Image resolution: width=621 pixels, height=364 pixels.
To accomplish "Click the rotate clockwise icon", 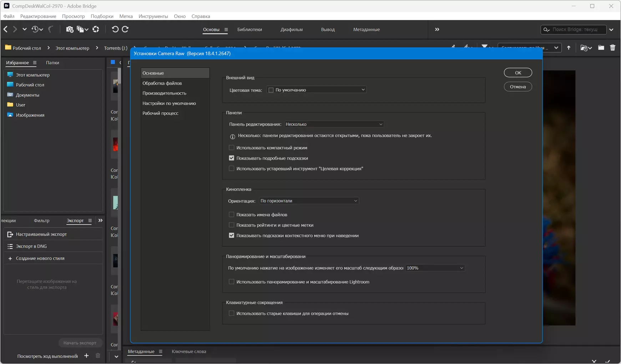I will [x=125, y=29].
